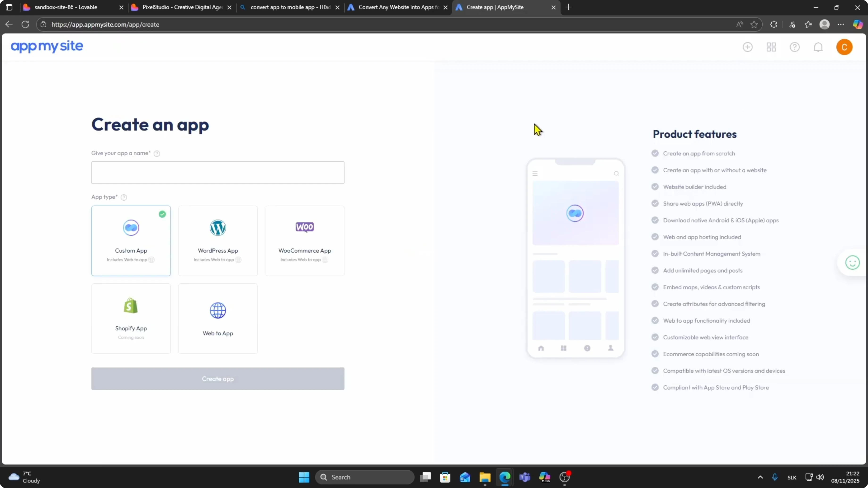868x488 pixels.
Task: Open the create new app plus icon
Action: pyautogui.click(x=747, y=47)
